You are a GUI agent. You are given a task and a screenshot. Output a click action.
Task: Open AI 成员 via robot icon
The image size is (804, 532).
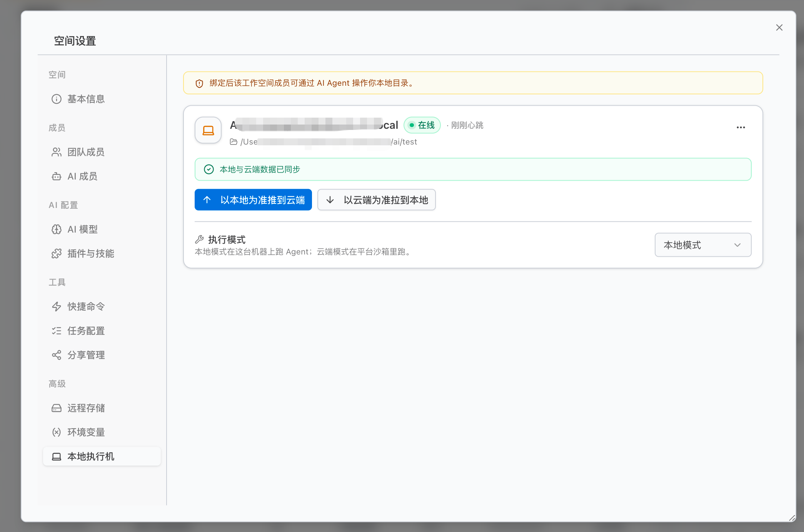(x=57, y=176)
